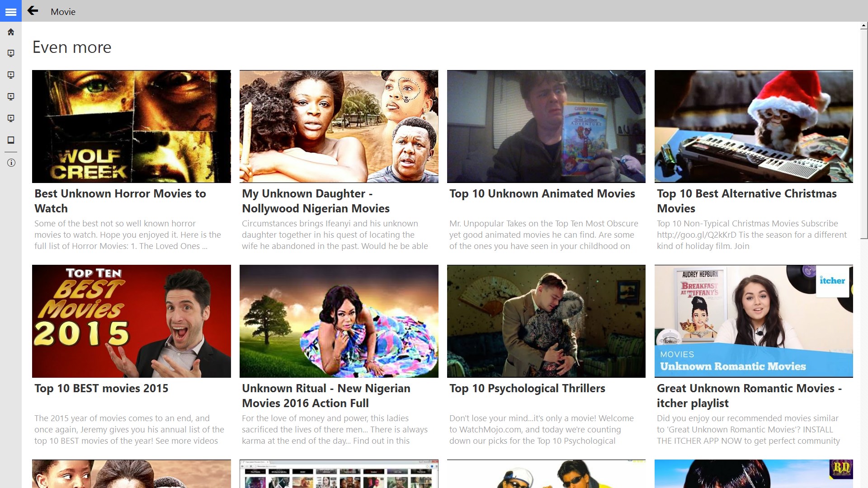The image size is (868, 488).
Task: Click the Gremlins Christmas movies thumbnail
Action: (754, 126)
